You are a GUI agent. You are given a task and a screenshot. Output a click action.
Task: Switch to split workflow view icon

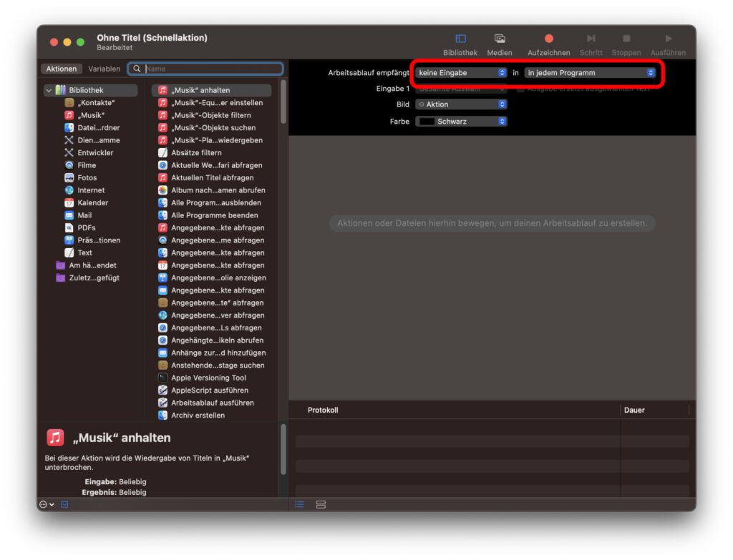coord(321,504)
